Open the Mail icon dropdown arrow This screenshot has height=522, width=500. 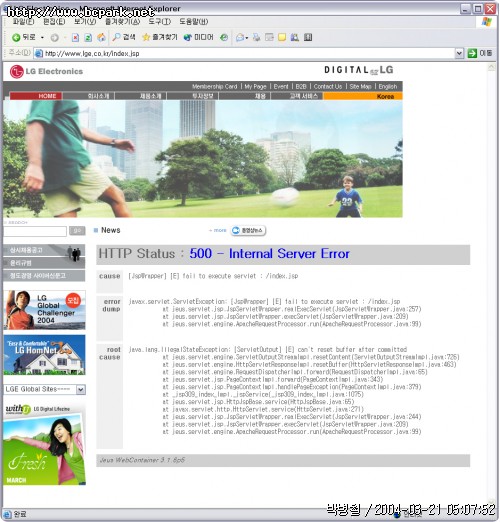[x=247, y=38]
